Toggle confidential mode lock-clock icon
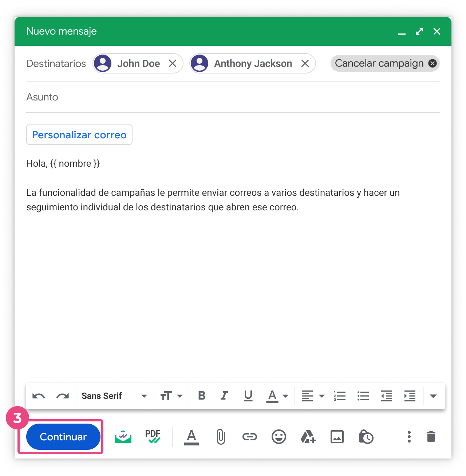The image size is (466, 476). [366, 437]
